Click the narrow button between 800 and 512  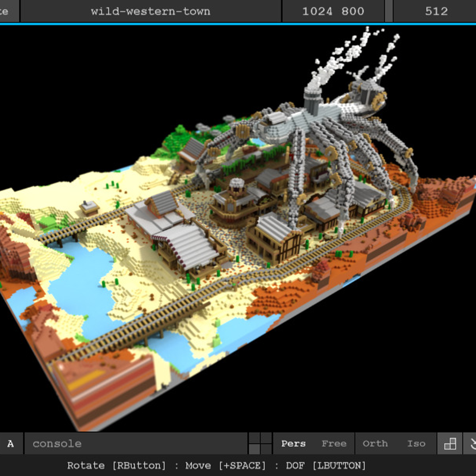tap(389, 11)
